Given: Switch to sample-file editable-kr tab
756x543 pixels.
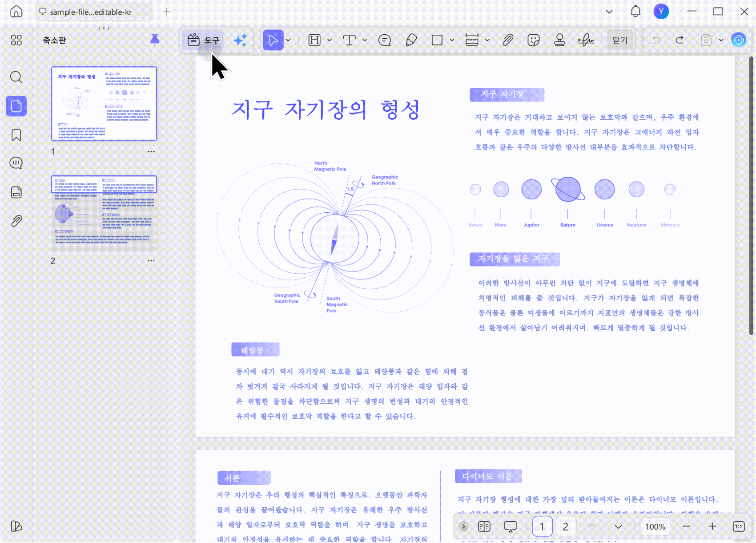Looking at the screenshot, I should tap(93, 12).
